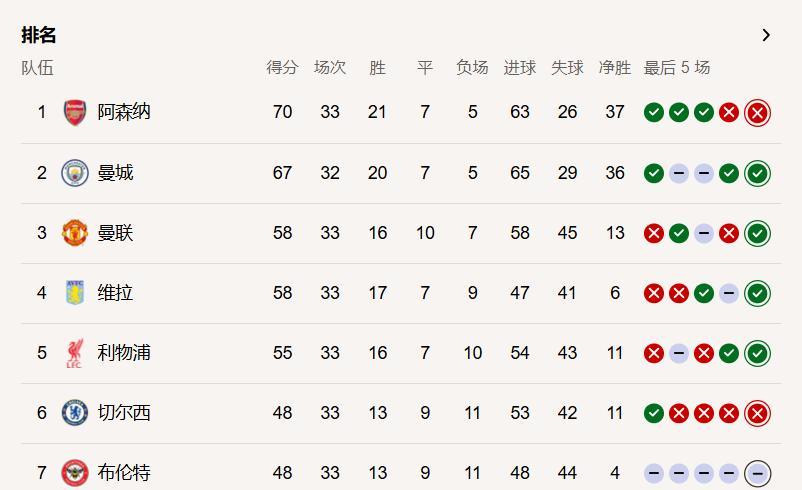Click the Arsenal club crest icon
The image size is (802, 490).
coord(75,112)
